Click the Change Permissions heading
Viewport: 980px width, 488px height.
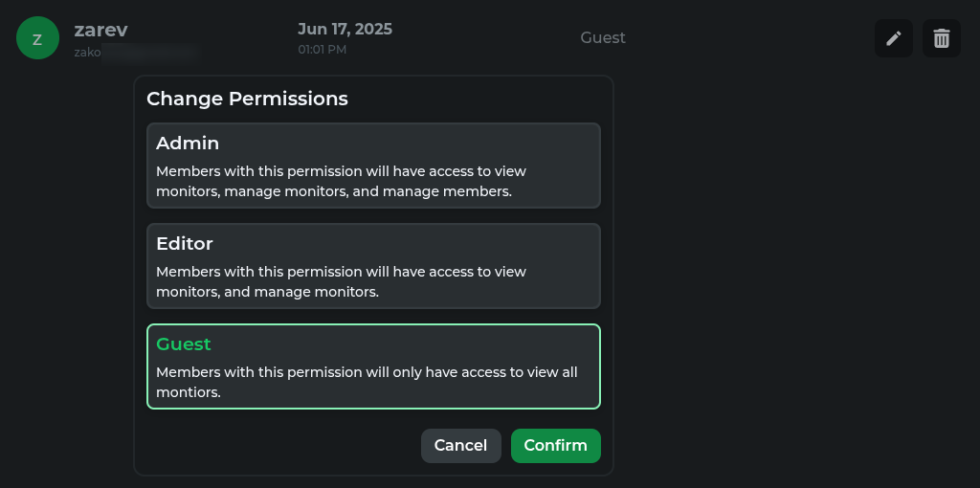[247, 99]
